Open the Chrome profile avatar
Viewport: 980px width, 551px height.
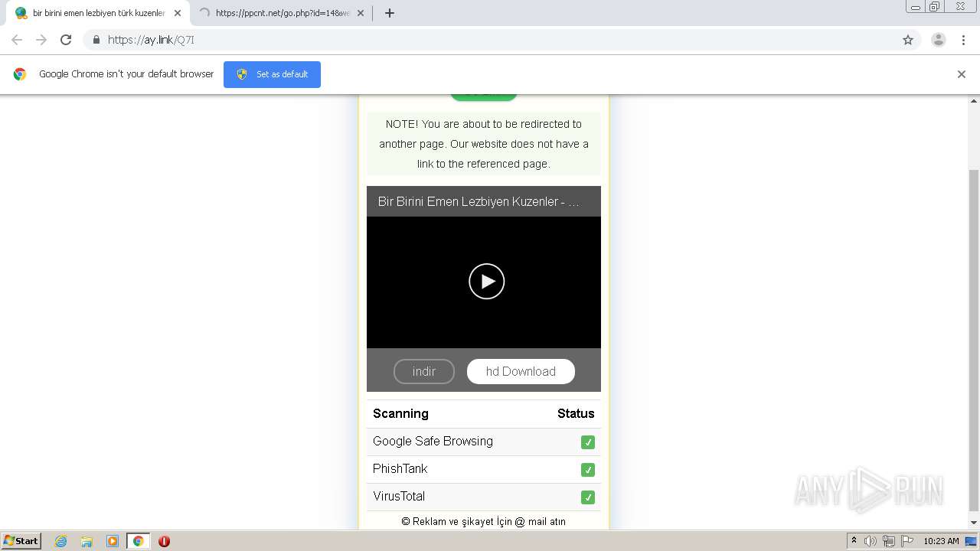click(939, 40)
